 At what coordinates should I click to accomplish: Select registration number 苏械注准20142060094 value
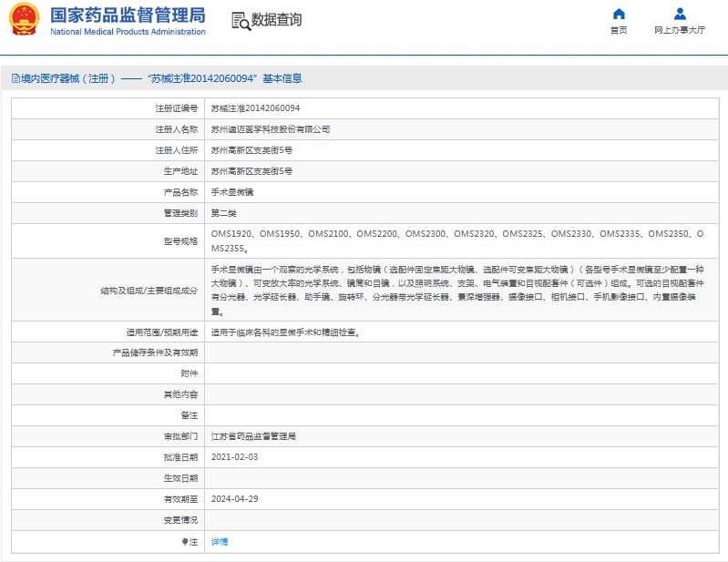[x=255, y=108]
